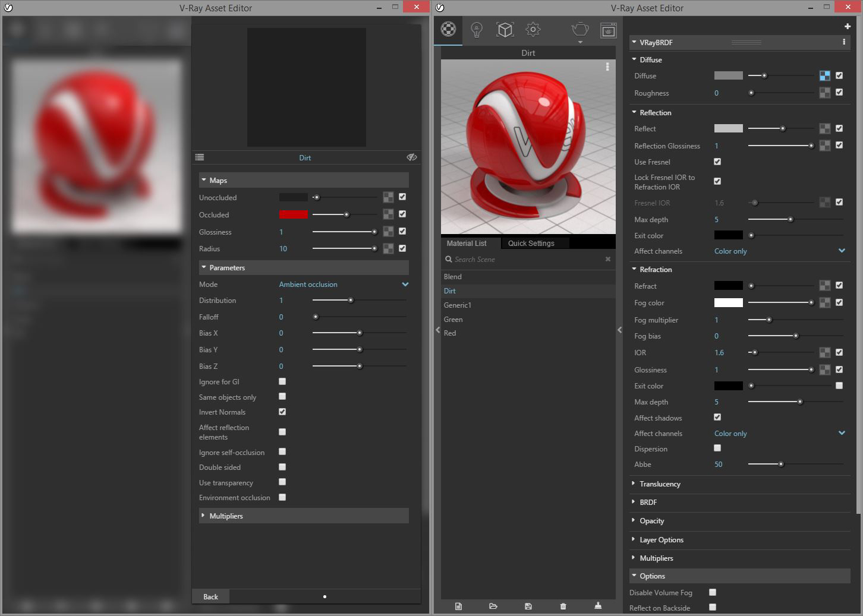Click the list icon beside Dirt title
Viewport: 863px width, 616px height.
(x=200, y=157)
